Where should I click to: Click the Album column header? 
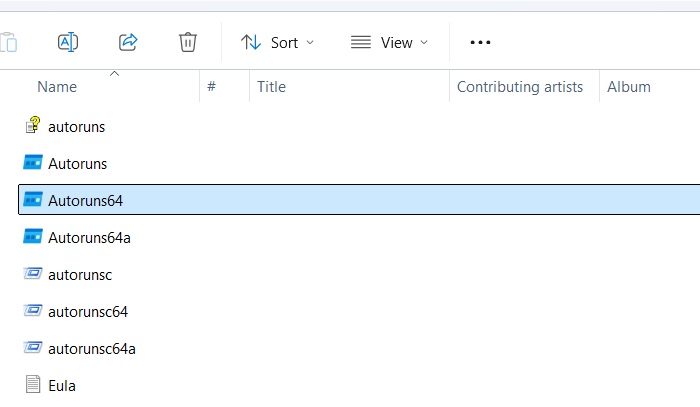pos(629,87)
